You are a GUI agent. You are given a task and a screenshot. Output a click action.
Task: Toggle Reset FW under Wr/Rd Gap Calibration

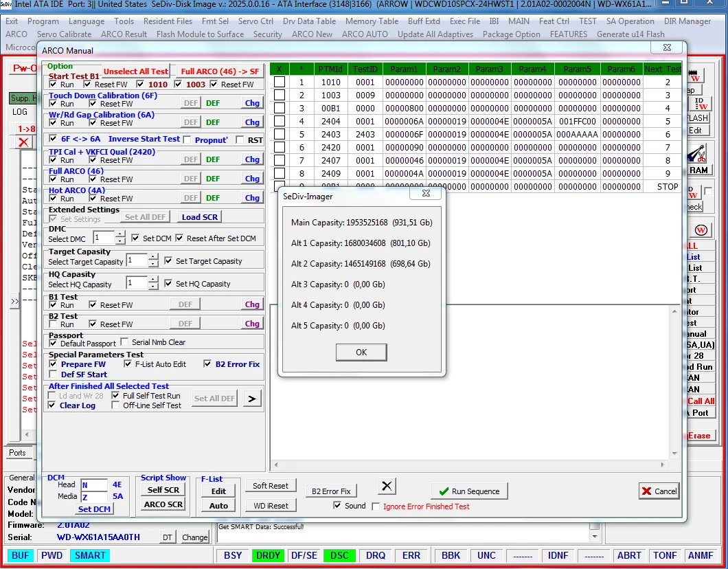(x=93, y=122)
